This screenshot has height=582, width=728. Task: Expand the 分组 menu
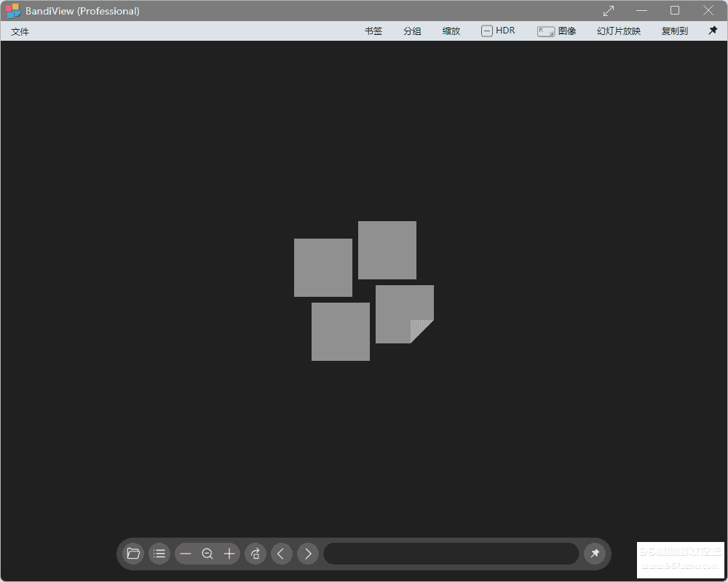pos(413,31)
